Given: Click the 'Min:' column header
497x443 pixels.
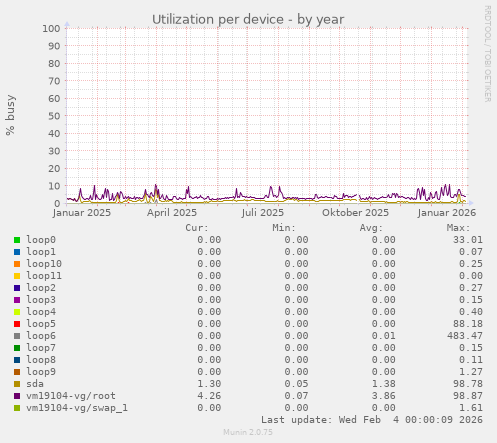Looking at the screenshot, I should (284, 228).
